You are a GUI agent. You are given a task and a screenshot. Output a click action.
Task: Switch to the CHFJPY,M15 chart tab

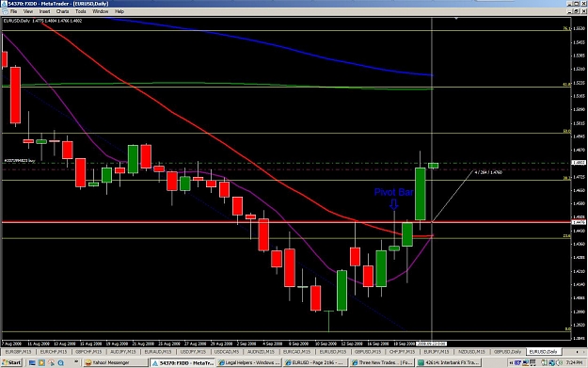(x=403, y=352)
